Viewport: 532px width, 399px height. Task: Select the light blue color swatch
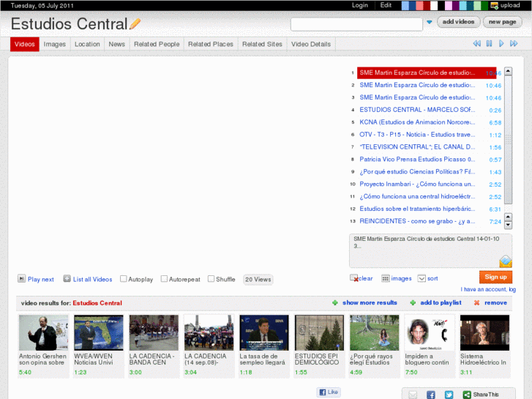point(405,6)
